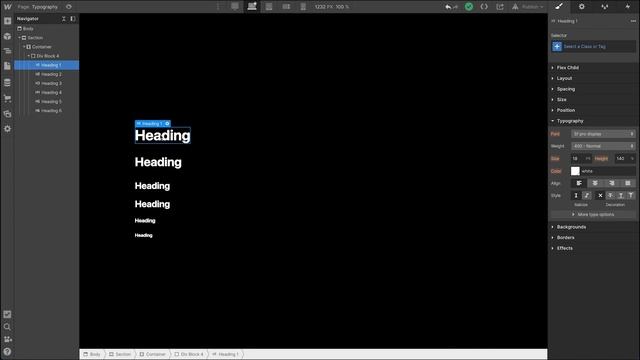Open the Add Elements panel
Screen dimensions: 640x360
click(7, 21)
